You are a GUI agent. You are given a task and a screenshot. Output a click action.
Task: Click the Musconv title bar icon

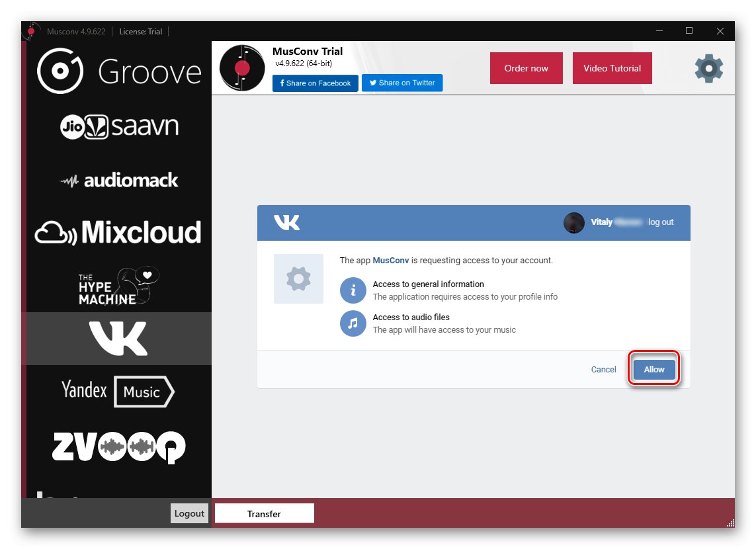pyautogui.click(x=30, y=31)
